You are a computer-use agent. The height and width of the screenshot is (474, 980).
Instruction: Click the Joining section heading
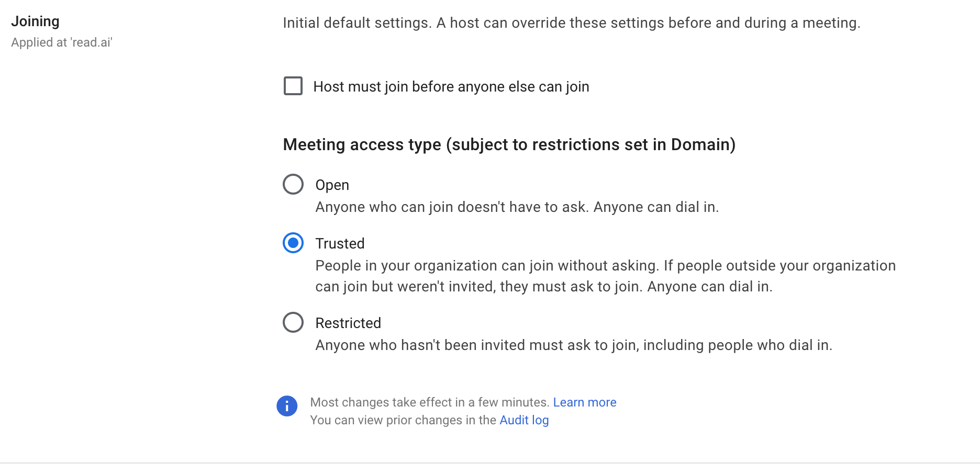(x=36, y=21)
